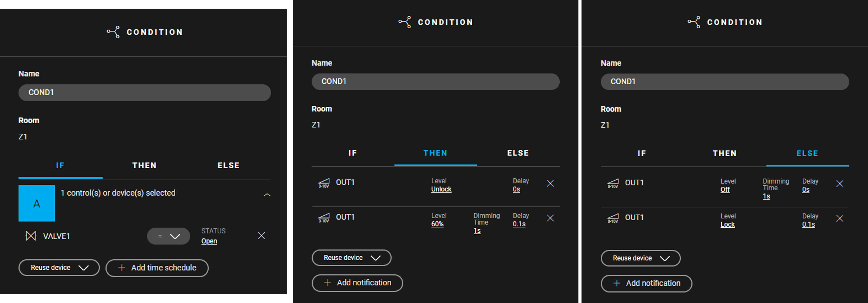
Task: Click the Open status link for VALVE1
Action: pos(209,241)
